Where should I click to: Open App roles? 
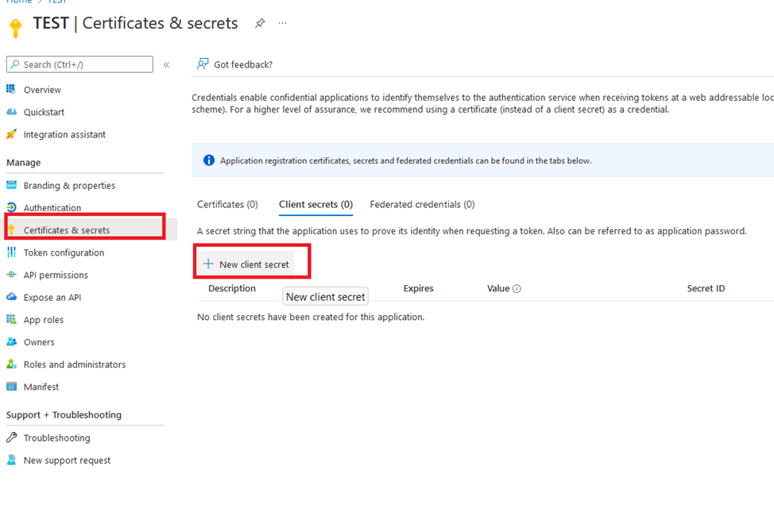coord(44,320)
